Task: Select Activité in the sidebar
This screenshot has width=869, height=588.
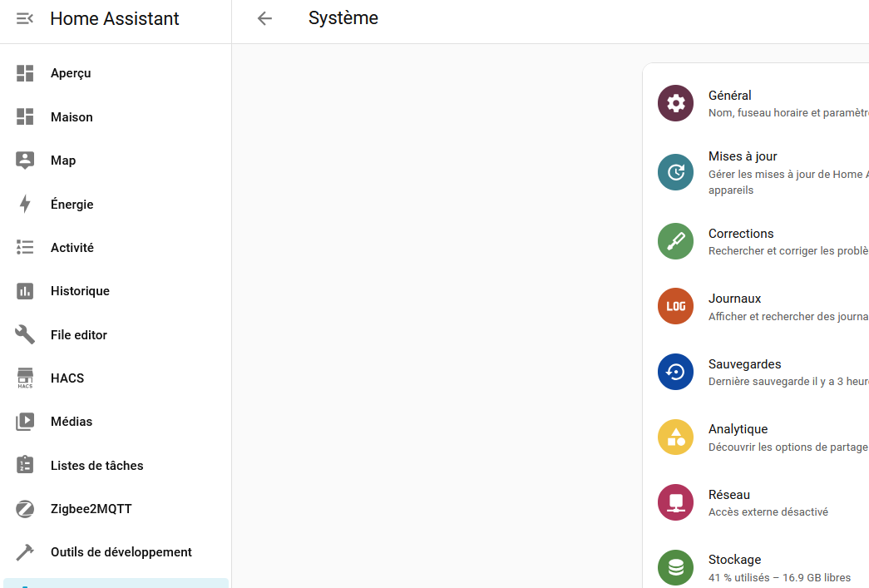Action: tap(72, 248)
